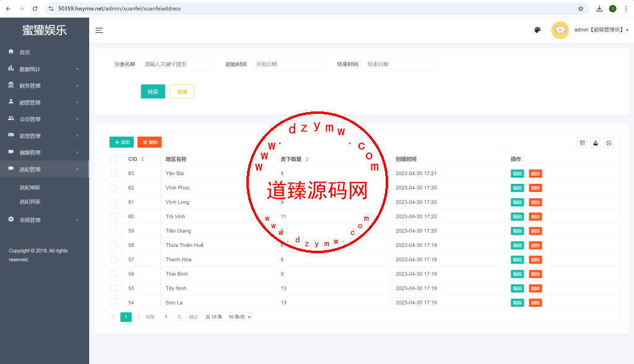Click next page arrow in pagination
This screenshot has height=364, width=634.
(x=138, y=317)
